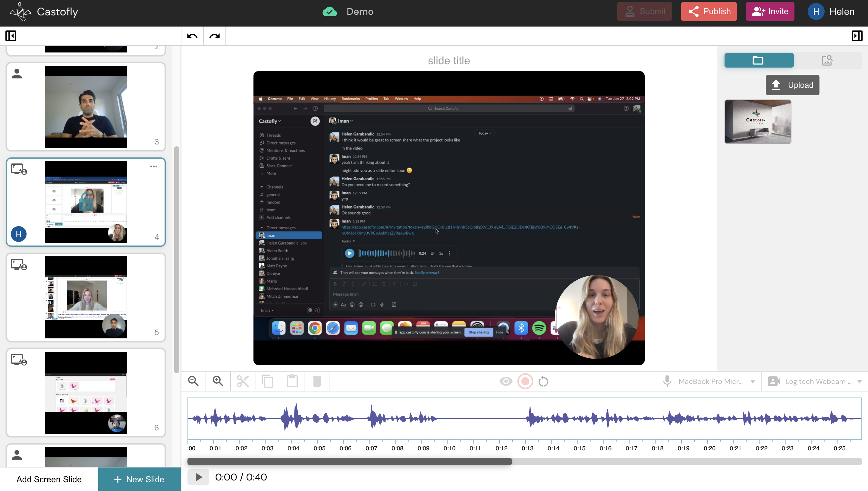868x491 pixels.
Task: Delete the selected segment
Action: pyautogui.click(x=317, y=382)
